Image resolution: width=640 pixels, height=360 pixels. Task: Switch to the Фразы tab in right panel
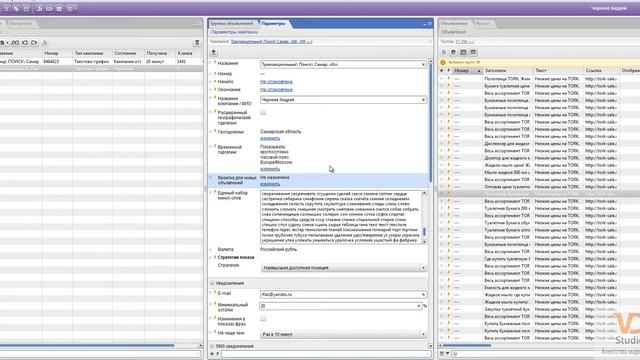[x=483, y=23]
